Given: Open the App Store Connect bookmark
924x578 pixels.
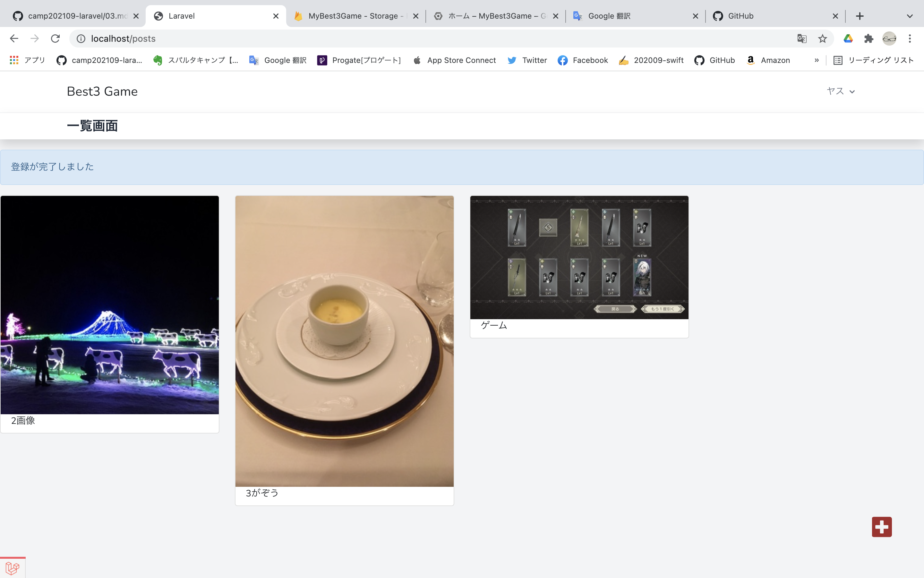Looking at the screenshot, I should (x=454, y=60).
